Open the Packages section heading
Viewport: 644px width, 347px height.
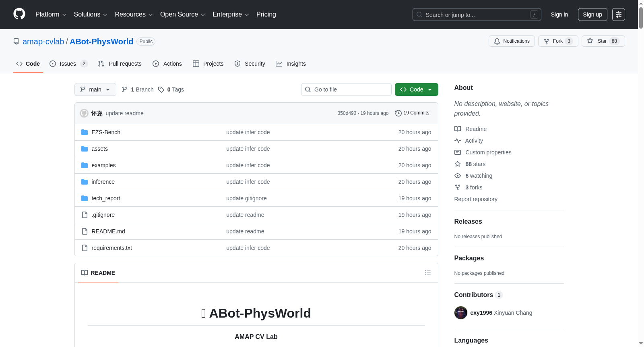click(x=469, y=258)
